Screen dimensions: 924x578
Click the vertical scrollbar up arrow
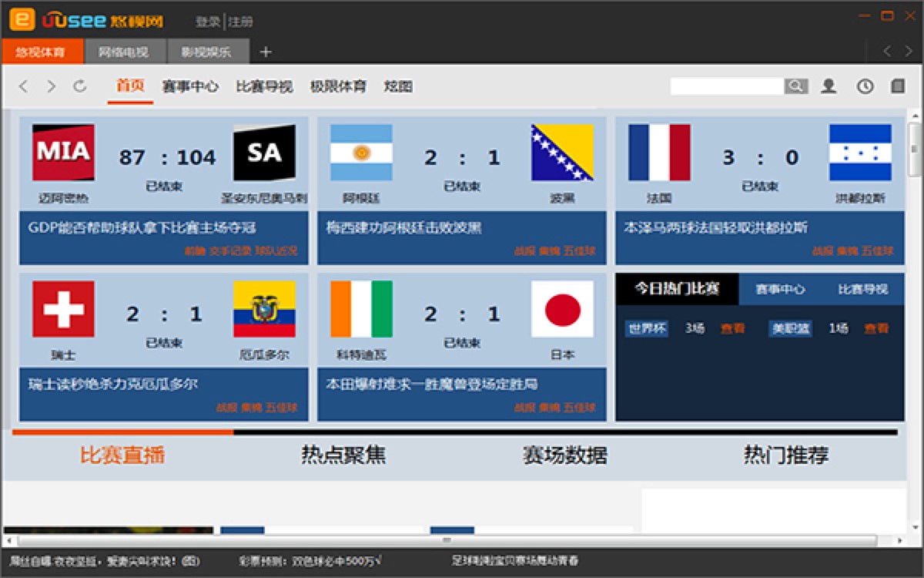pos(915,116)
